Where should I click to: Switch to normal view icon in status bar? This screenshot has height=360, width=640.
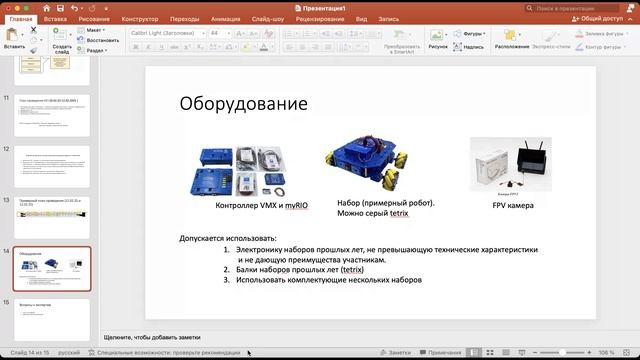(473, 352)
